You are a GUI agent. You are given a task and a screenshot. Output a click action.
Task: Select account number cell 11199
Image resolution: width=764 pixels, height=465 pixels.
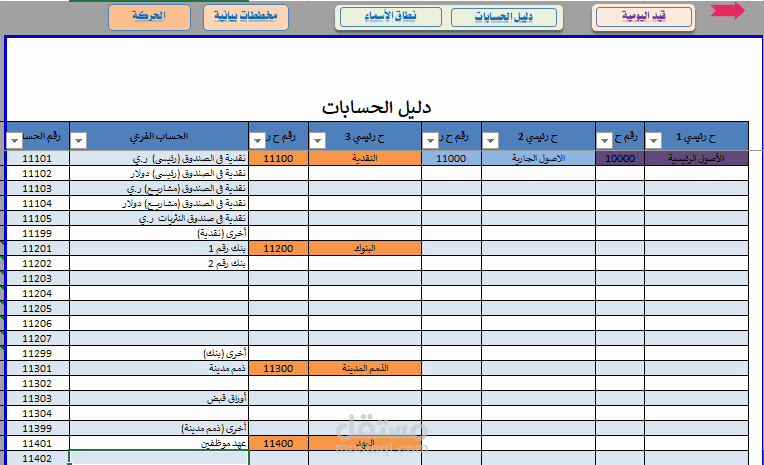37,233
